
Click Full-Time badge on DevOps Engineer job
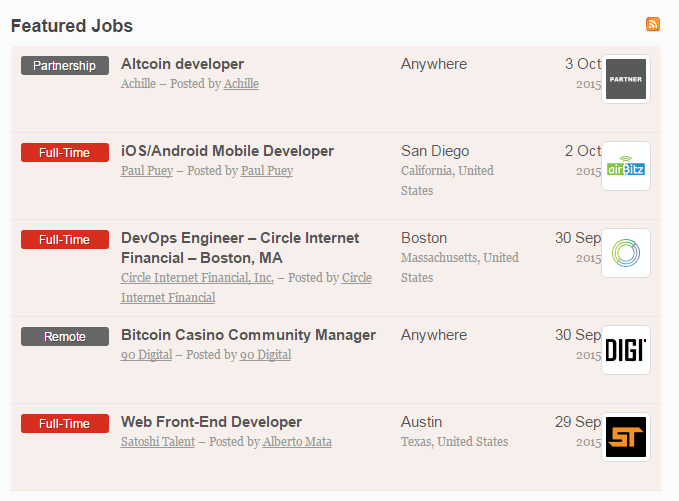point(65,239)
